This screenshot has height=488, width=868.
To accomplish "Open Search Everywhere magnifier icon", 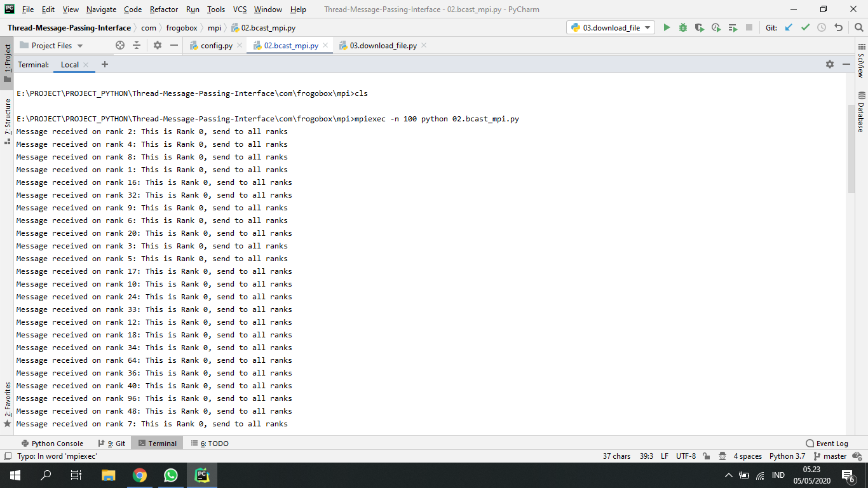I will pos(857,27).
